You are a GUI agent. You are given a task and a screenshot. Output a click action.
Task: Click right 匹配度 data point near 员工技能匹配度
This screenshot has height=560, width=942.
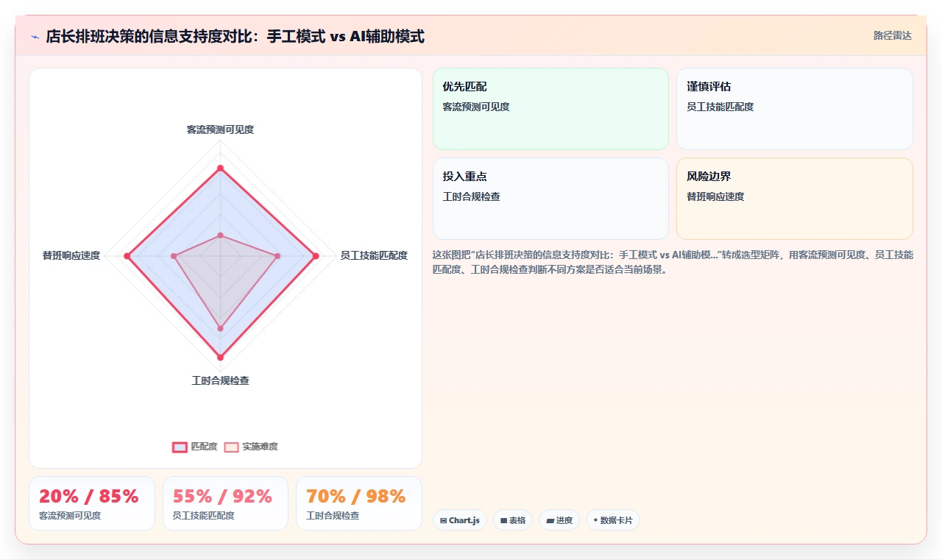pyautogui.click(x=316, y=256)
